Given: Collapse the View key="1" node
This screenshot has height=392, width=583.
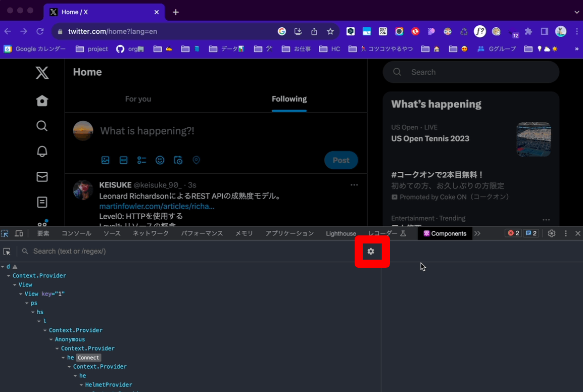Looking at the screenshot, I should (x=21, y=294).
